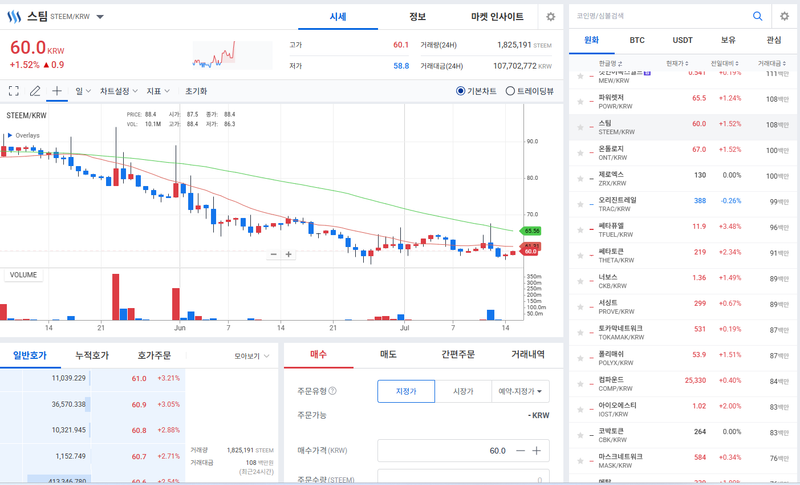Click green 65.56 moving average price tag
The width and height of the screenshot is (800, 485).
(x=531, y=231)
